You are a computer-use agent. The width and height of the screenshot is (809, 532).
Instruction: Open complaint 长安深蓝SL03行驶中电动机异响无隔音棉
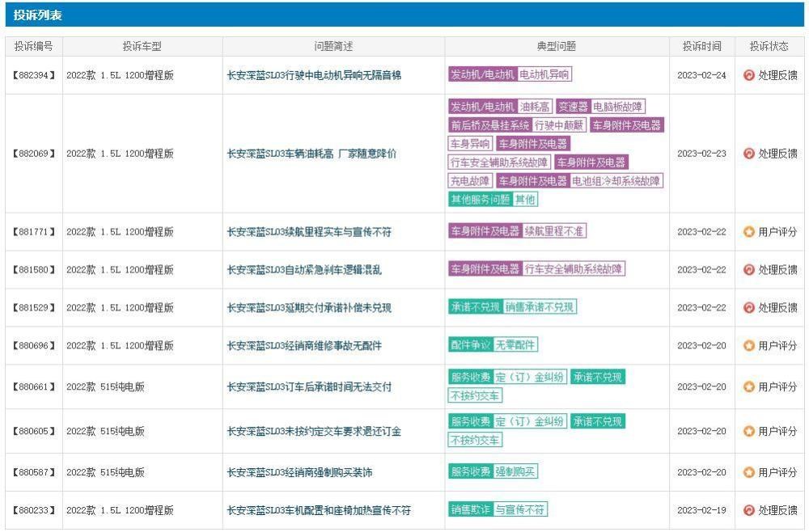pyautogui.click(x=314, y=75)
